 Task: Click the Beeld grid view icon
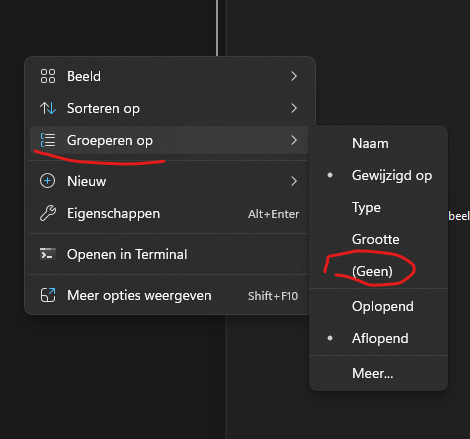tap(48, 76)
